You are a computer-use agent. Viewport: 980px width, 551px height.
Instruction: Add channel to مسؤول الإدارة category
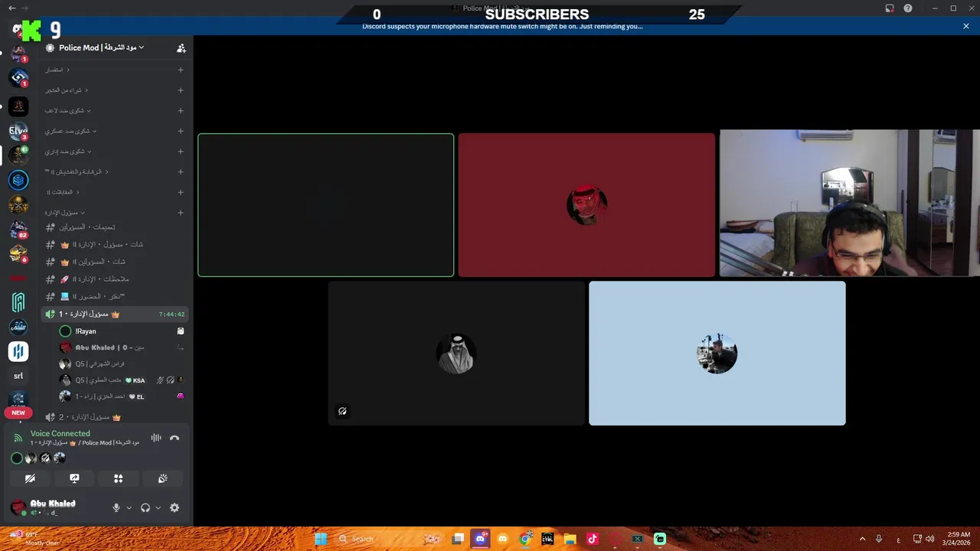[181, 213]
